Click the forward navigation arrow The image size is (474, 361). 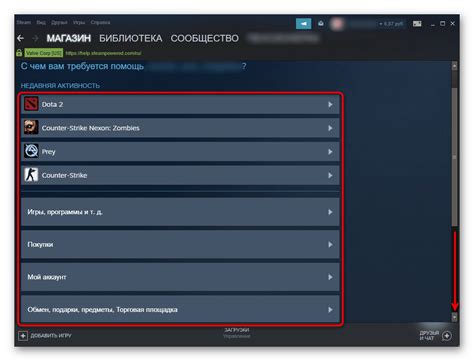[35, 38]
